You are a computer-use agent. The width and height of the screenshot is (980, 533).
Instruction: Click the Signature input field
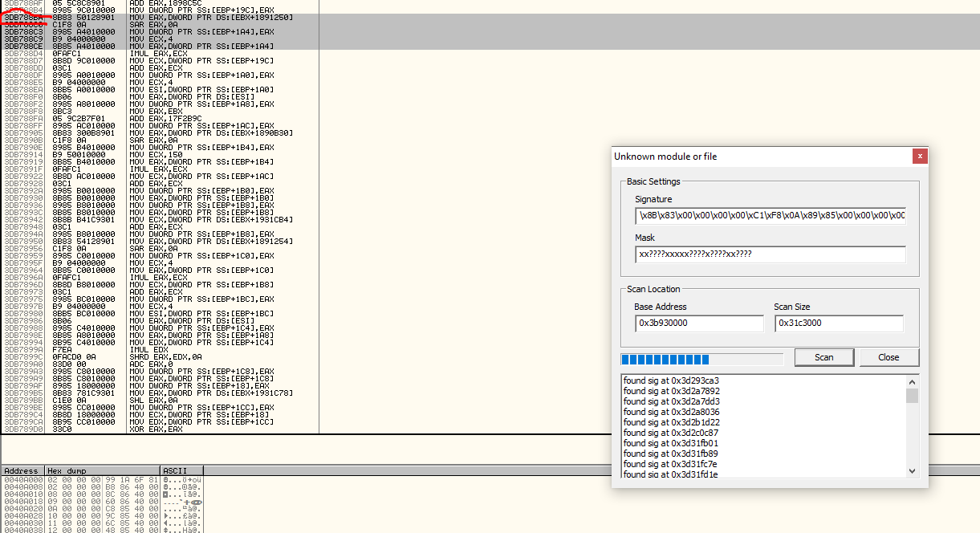(771, 215)
